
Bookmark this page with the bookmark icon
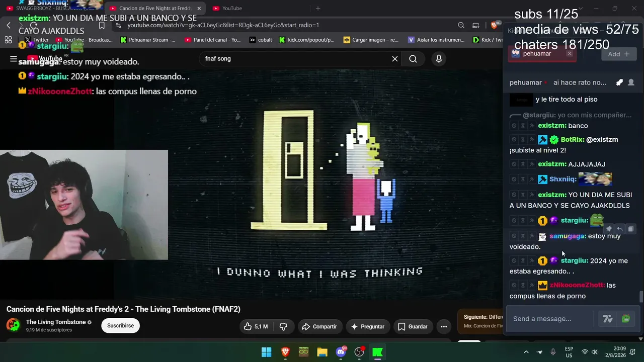(102, 25)
